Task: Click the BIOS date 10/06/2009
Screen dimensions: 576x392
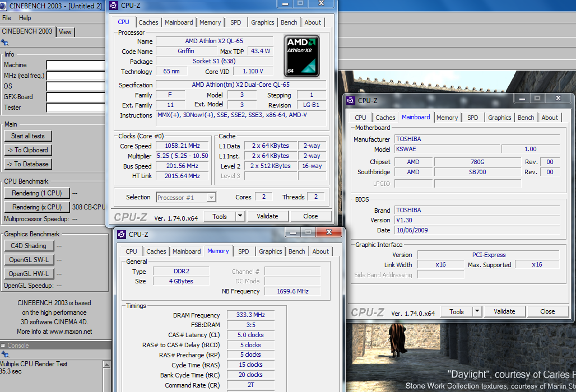Action: coord(477,230)
